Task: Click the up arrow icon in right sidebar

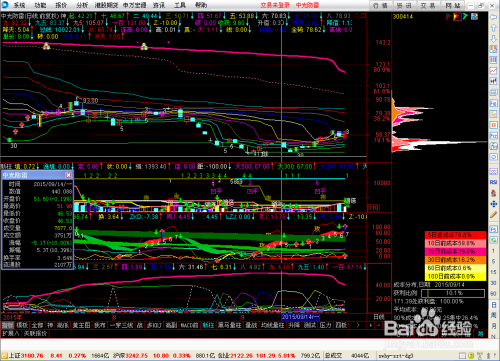Action: click(494, 28)
